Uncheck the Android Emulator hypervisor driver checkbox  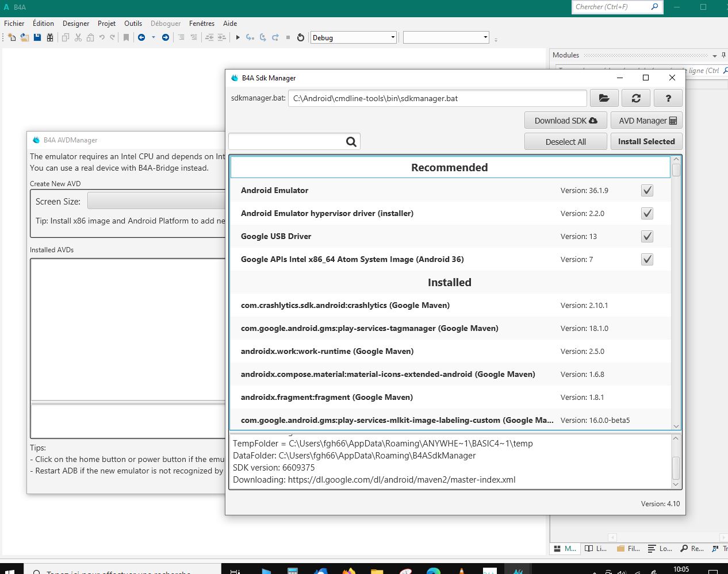pyautogui.click(x=647, y=213)
